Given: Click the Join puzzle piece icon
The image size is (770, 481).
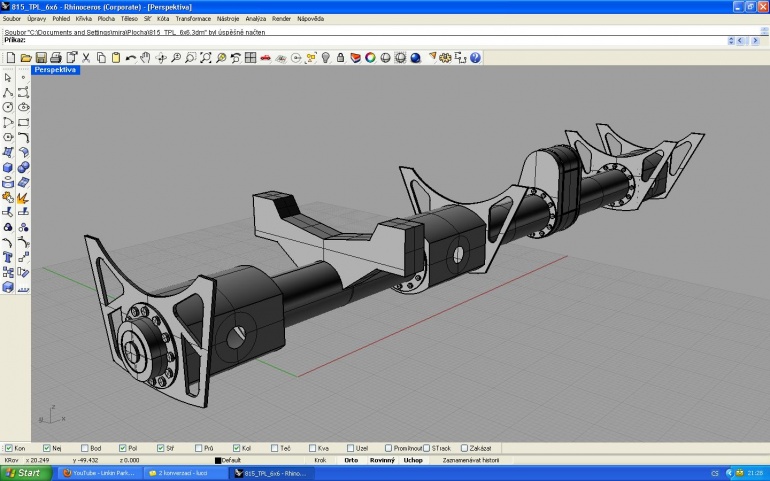Looking at the screenshot, I should point(8,198).
